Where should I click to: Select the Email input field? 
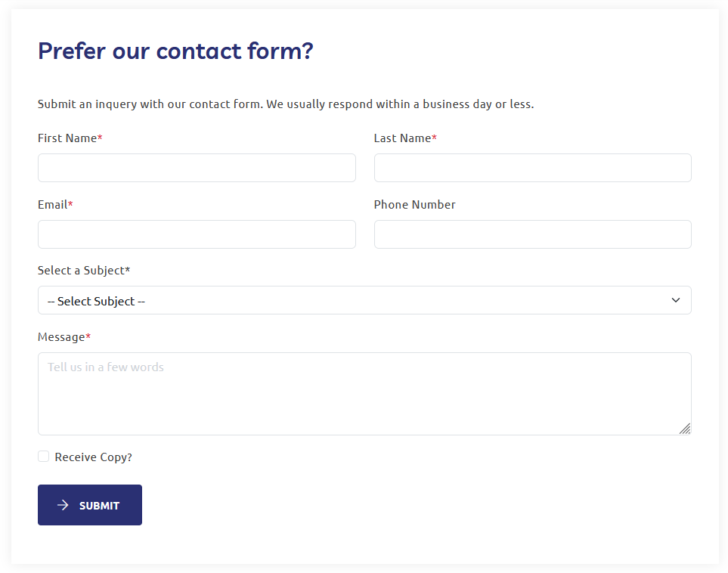point(197,234)
